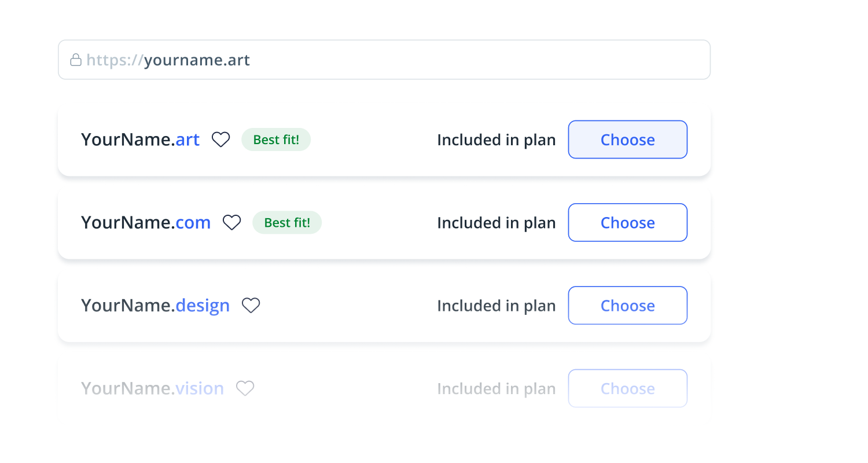Click the YourName.design domain text
This screenshot has width=868, height=463.
click(x=155, y=305)
